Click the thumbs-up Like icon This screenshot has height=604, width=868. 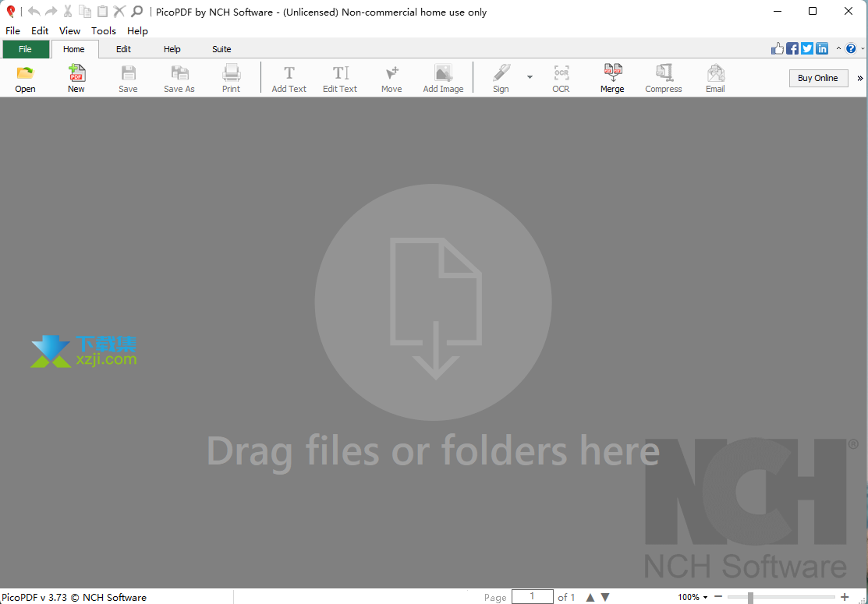[778, 48]
